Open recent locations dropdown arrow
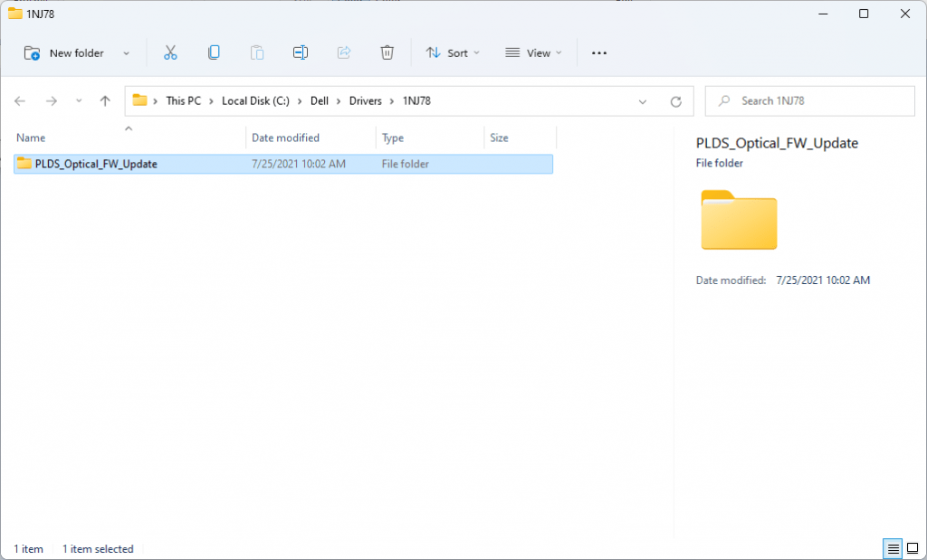The image size is (927, 560). point(79,101)
